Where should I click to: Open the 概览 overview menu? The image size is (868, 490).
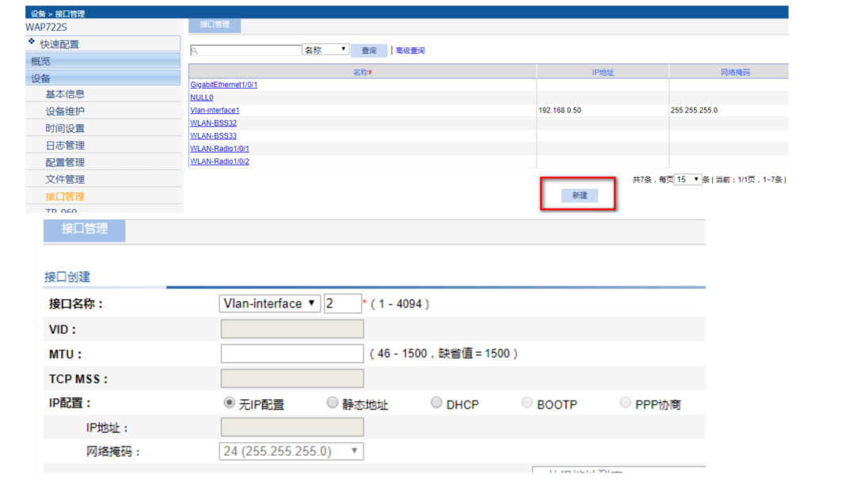pyautogui.click(x=103, y=61)
